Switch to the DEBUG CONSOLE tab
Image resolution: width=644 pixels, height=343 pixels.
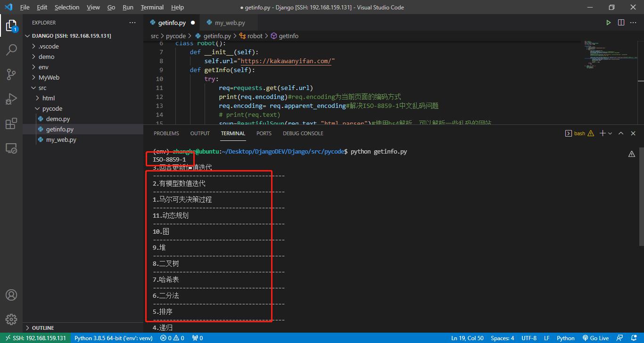pyautogui.click(x=303, y=133)
